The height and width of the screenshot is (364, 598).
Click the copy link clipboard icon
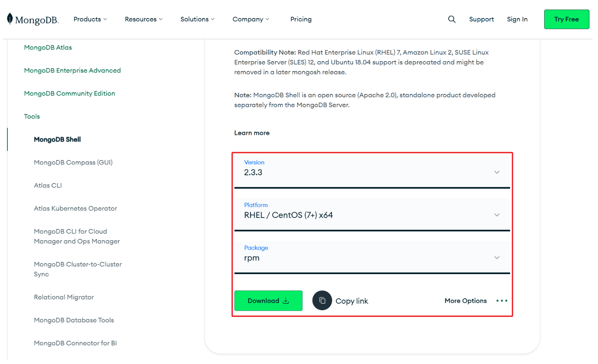[322, 301]
